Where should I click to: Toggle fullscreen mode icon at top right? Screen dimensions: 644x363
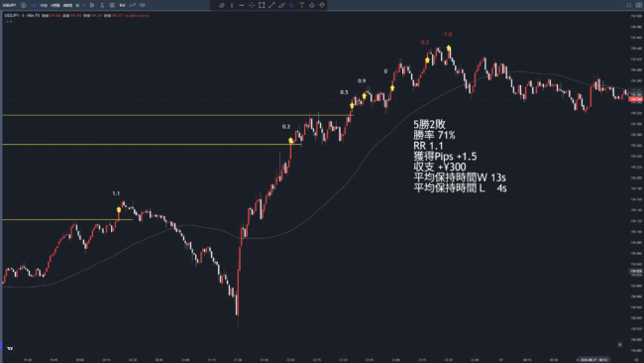pyautogui.click(x=629, y=5)
